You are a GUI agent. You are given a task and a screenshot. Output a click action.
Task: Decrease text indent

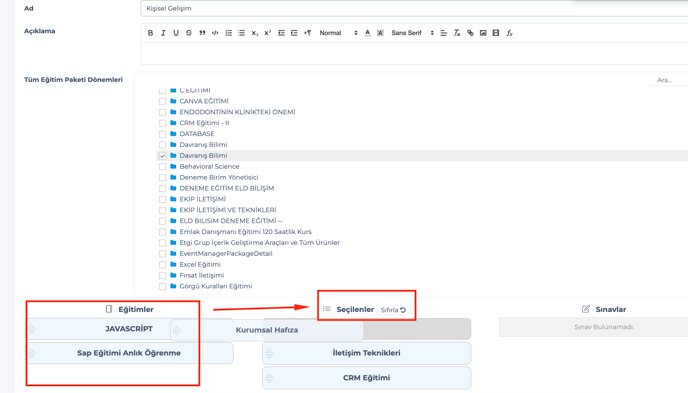[281, 33]
